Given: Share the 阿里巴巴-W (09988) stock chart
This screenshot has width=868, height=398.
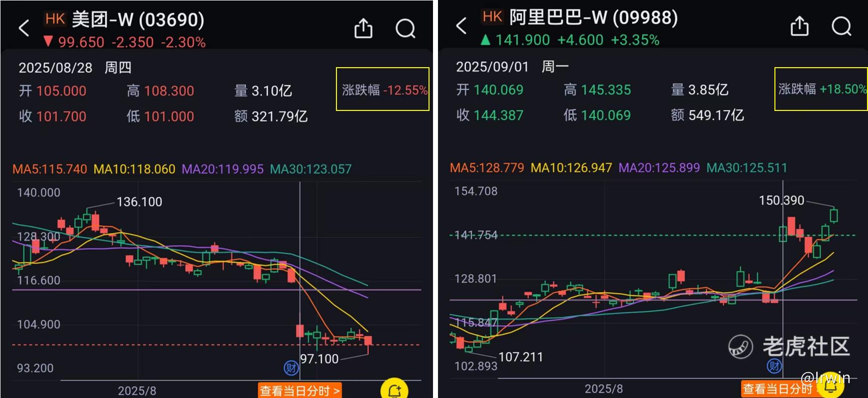Looking at the screenshot, I should pyautogui.click(x=800, y=26).
